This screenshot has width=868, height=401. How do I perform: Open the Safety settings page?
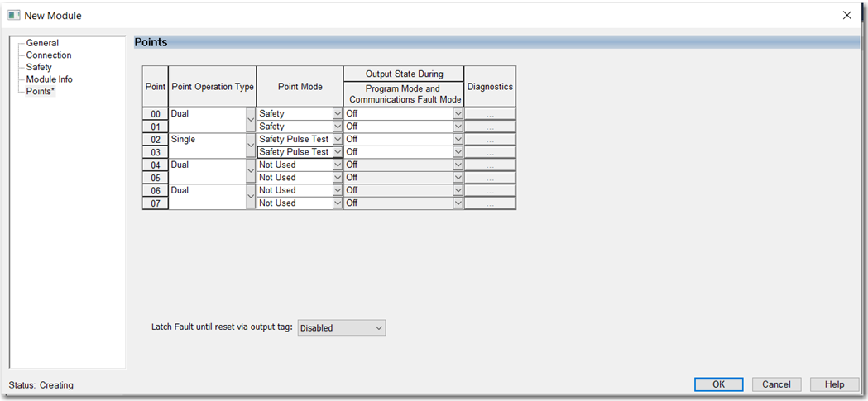[39, 67]
